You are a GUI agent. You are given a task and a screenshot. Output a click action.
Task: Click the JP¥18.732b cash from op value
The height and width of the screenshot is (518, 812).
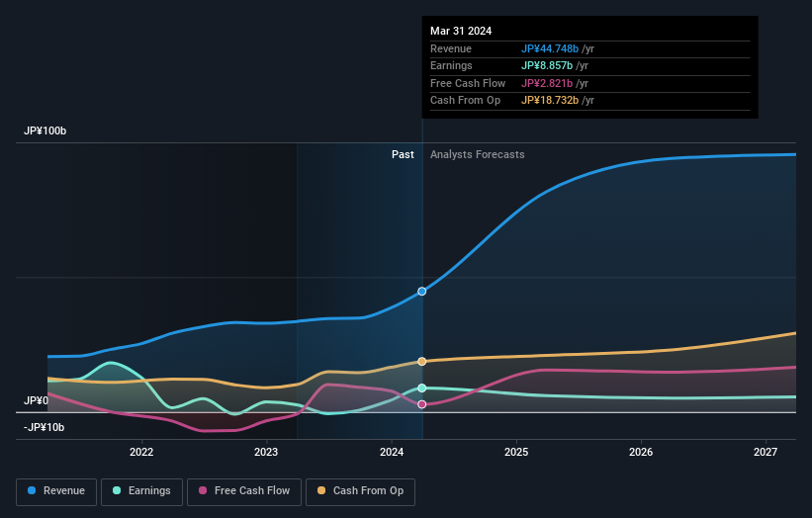point(550,101)
